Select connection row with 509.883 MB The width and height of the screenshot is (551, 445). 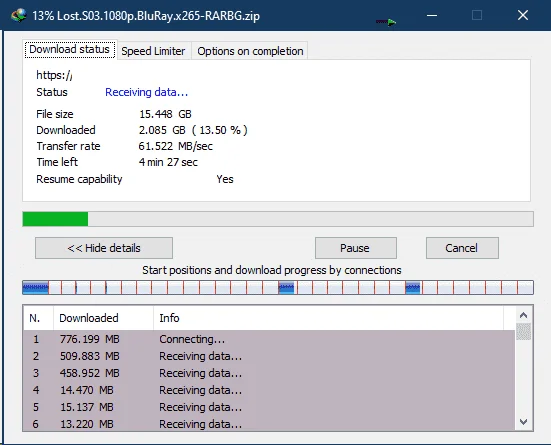(x=269, y=356)
